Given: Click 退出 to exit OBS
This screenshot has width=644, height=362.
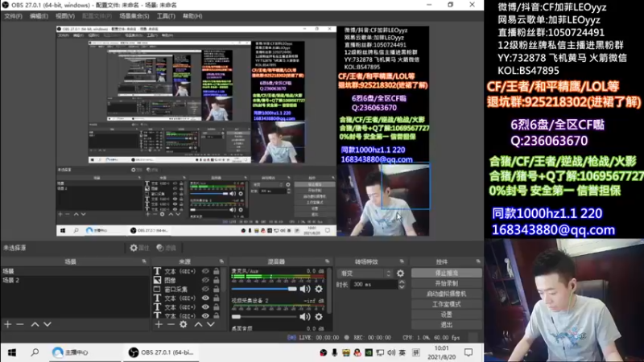Looking at the screenshot, I should (447, 325).
